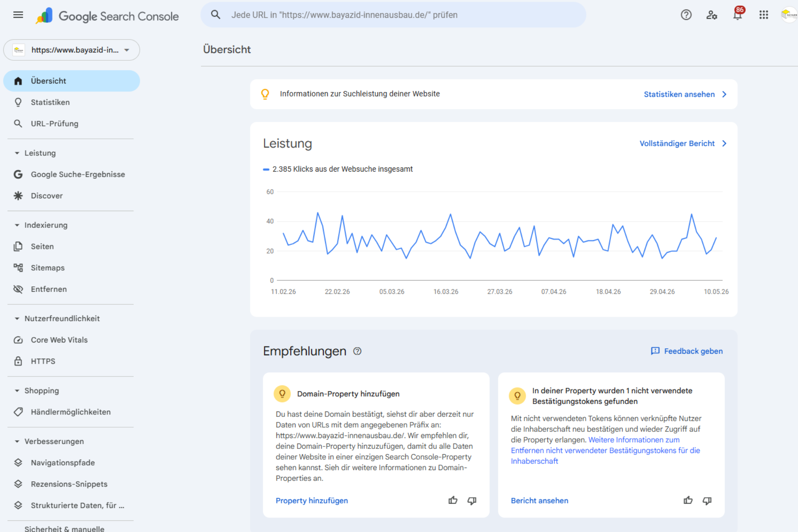This screenshot has height=532, width=798.
Task: Click Feedback geben button
Action: pos(687,351)
